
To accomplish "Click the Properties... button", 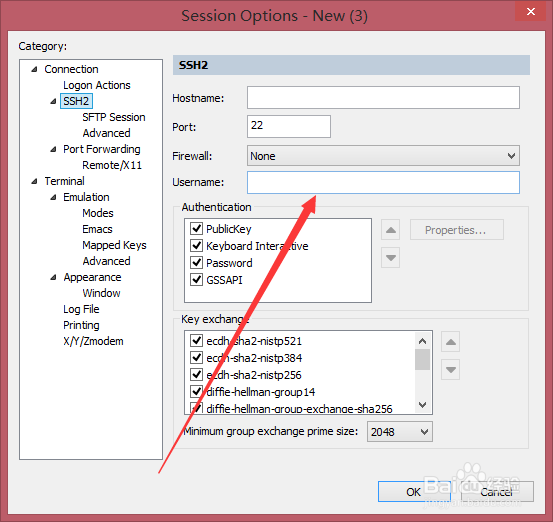I will coord(456,230).
